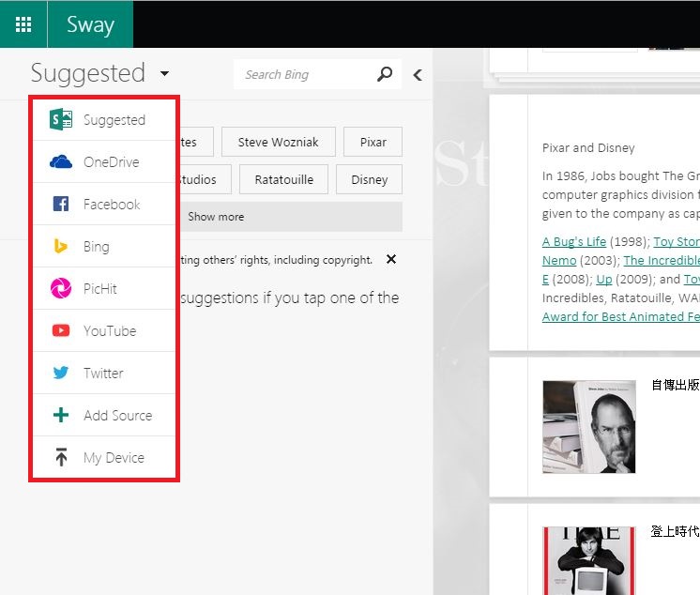Choose OneDrive as the source
This screenshot has width=700, height=595.
[x=104, y=162]
